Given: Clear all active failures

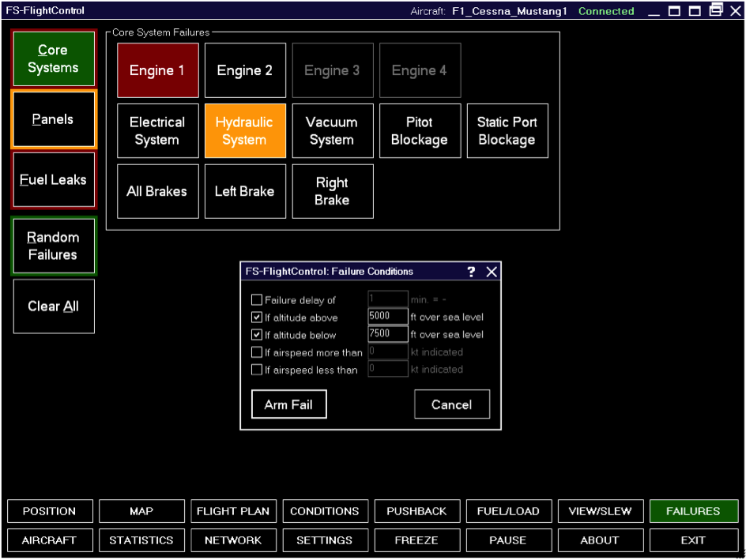Looking at the screenshot, I should coord(53,306).
